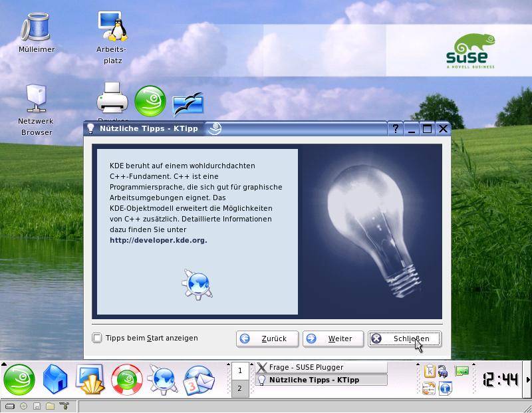Screen dimensions: 532x413
Task: Launch the OpenOffice desktop icon with gulls
Action: point(188,104)
